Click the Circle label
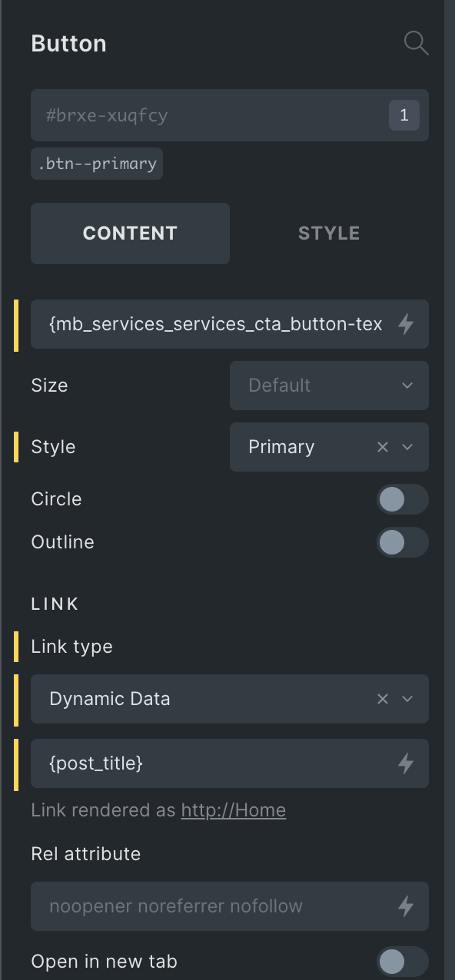This screenshot has width=455, height=980. (x=56, y=499)
